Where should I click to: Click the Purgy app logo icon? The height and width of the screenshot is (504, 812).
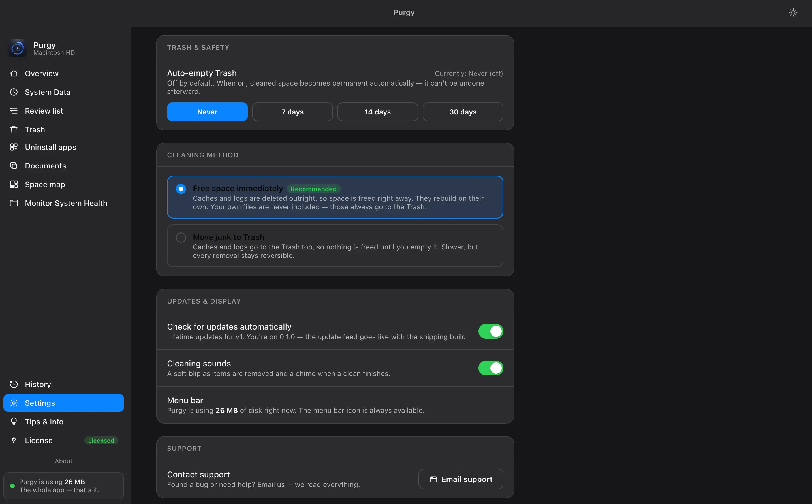17,48
